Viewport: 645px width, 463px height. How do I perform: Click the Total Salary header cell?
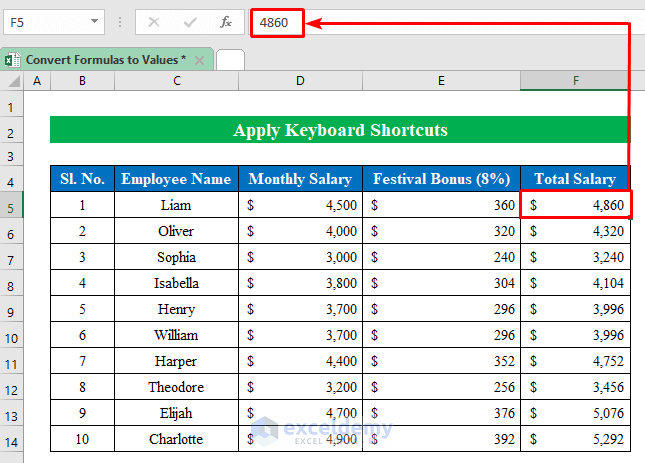click(575, 179)
